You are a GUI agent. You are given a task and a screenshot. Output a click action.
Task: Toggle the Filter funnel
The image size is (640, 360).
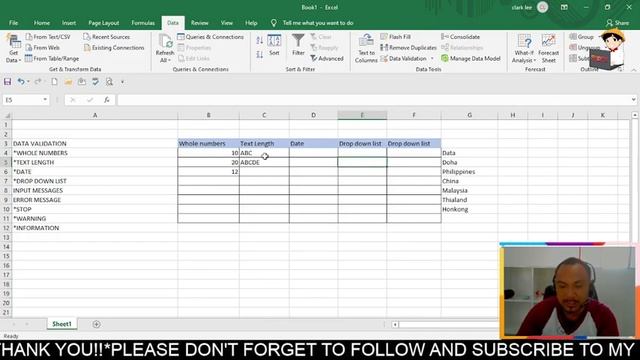tap(298, 45)
